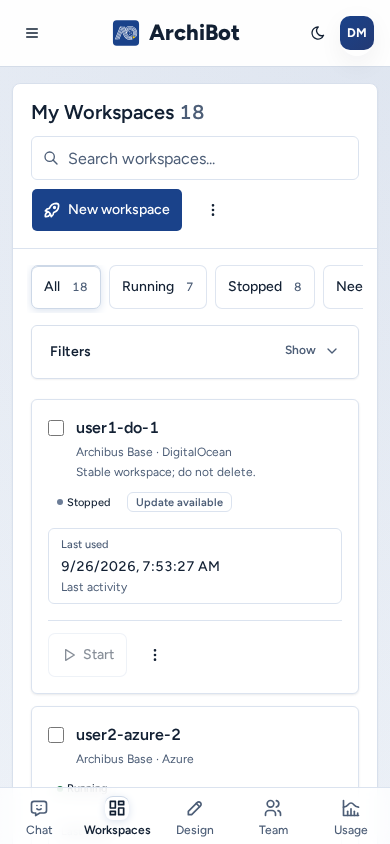Check the user1-do-1 workspace checkbox
Viewport: 390px width, 844px height.
tap(56, 428)
